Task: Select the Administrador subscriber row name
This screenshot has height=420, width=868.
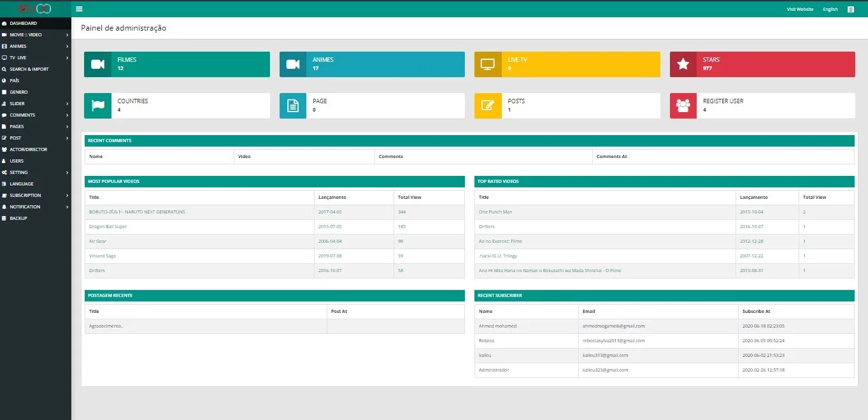Action: point(494,370)
